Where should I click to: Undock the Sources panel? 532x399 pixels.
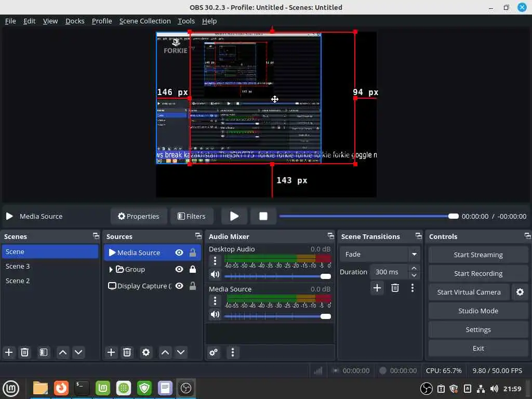(x=198, y=236)
